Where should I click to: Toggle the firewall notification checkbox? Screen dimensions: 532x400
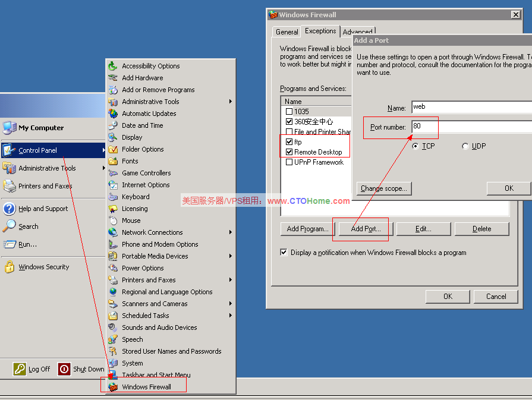(x=284, y=252)
